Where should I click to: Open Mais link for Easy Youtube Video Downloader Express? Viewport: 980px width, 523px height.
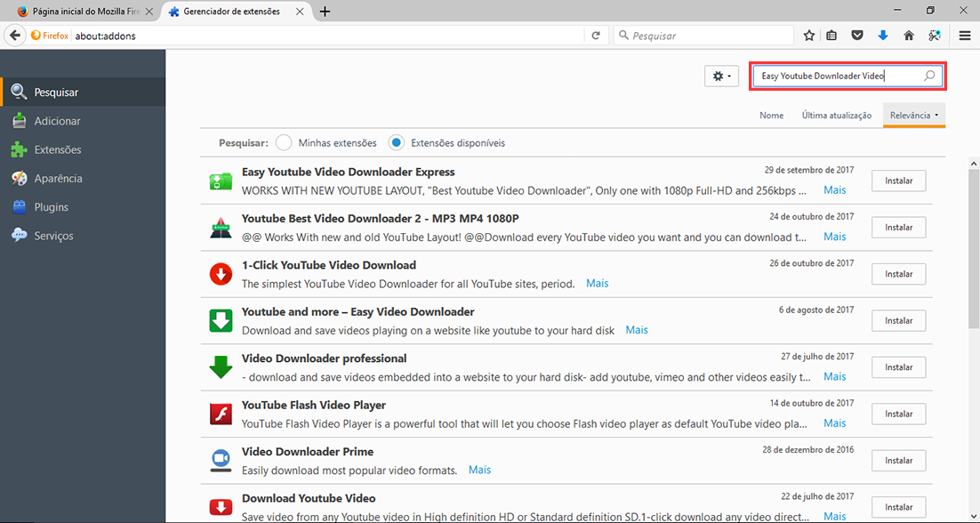click(x=834, y=190)
